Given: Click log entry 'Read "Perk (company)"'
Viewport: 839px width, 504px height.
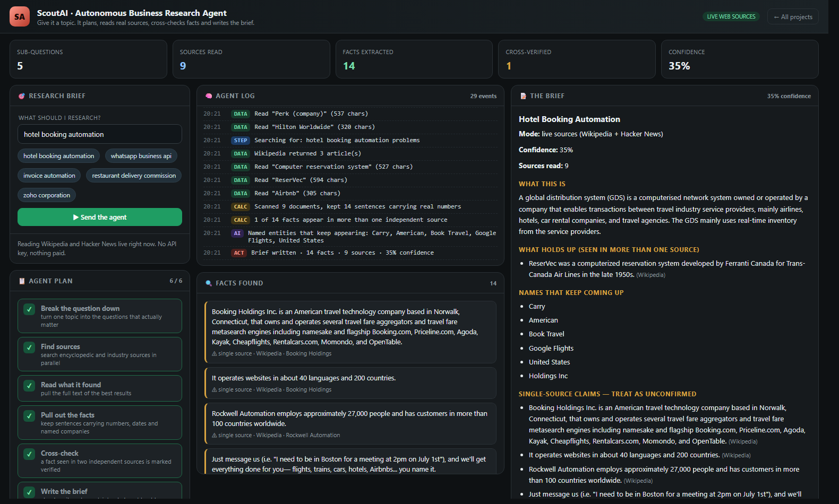Looking at the screenshot, I should 350,114.
